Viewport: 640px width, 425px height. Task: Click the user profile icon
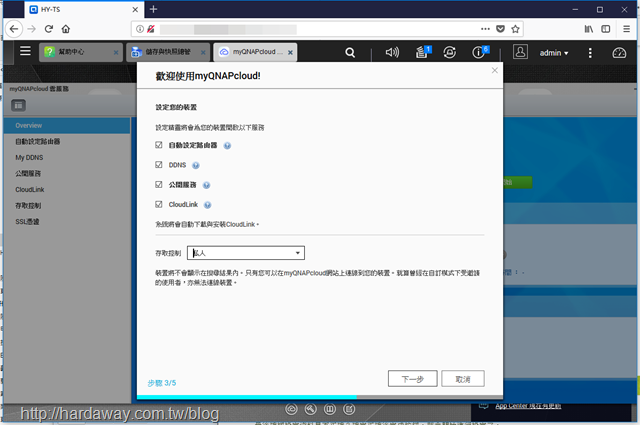520,52
